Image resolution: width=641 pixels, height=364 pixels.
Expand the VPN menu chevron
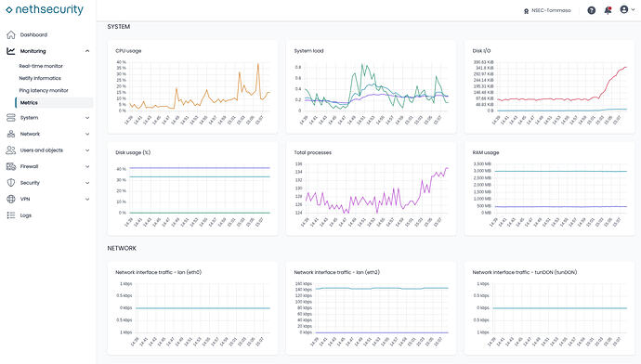coord(87,200)
